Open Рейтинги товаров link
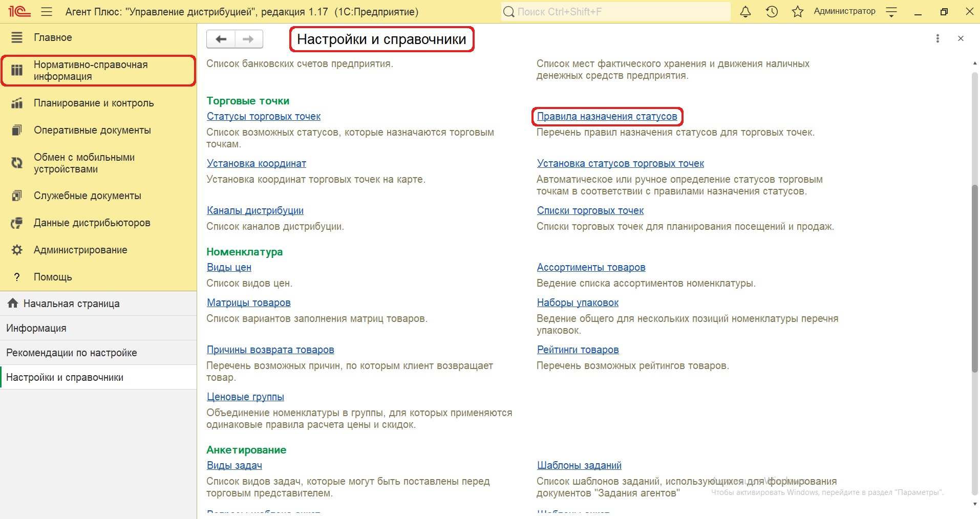The image size is (980, 519). coord(578,350)
